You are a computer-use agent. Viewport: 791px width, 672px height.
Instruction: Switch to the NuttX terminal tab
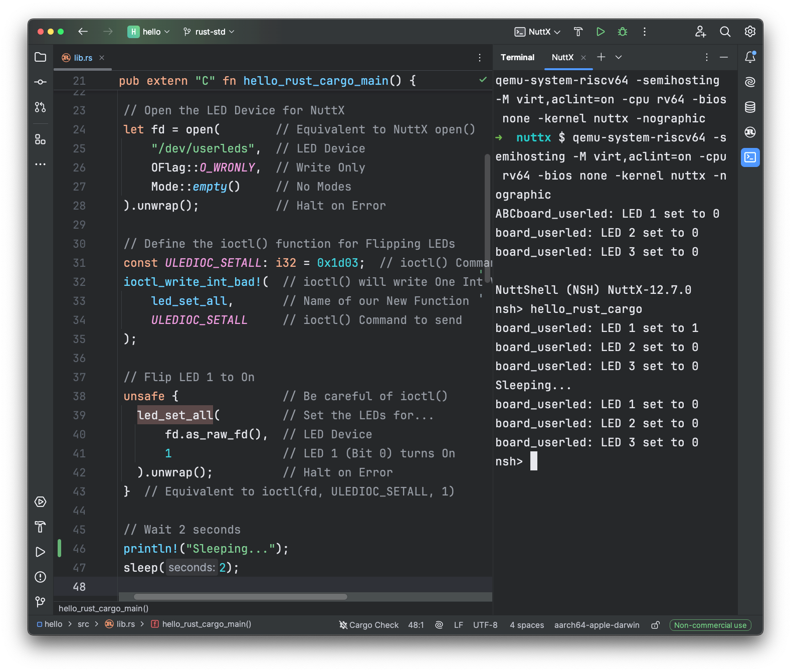pyautogui.click(x=562, y=57)
